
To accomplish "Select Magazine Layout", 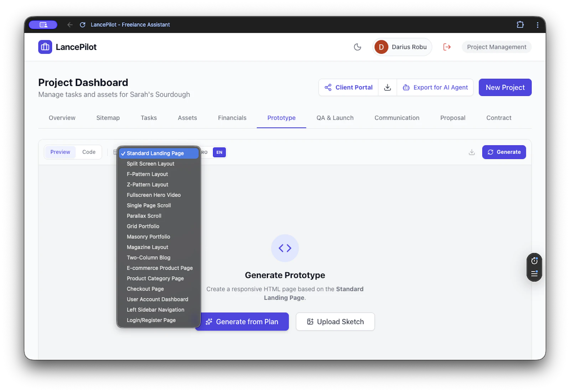I will pos(159,247).
